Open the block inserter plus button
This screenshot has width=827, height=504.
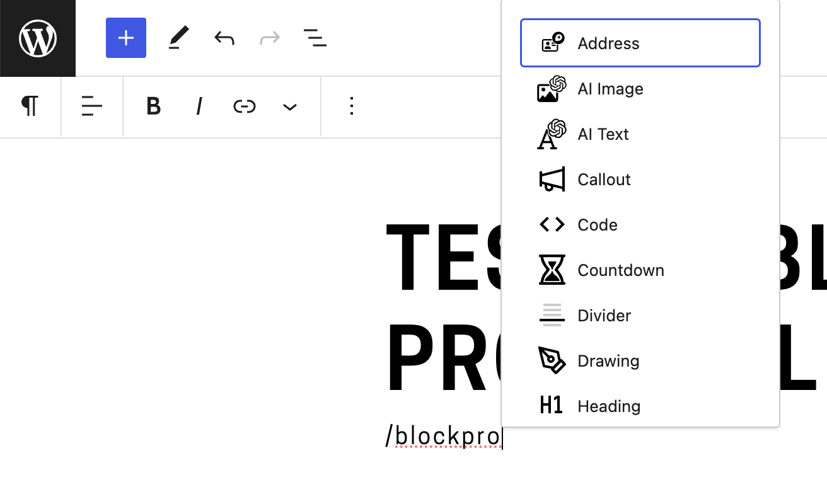[x=126, y=38]
